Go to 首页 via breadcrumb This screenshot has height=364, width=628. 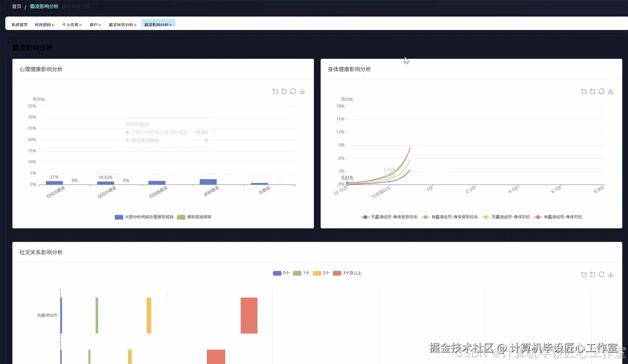pos(16,6)
